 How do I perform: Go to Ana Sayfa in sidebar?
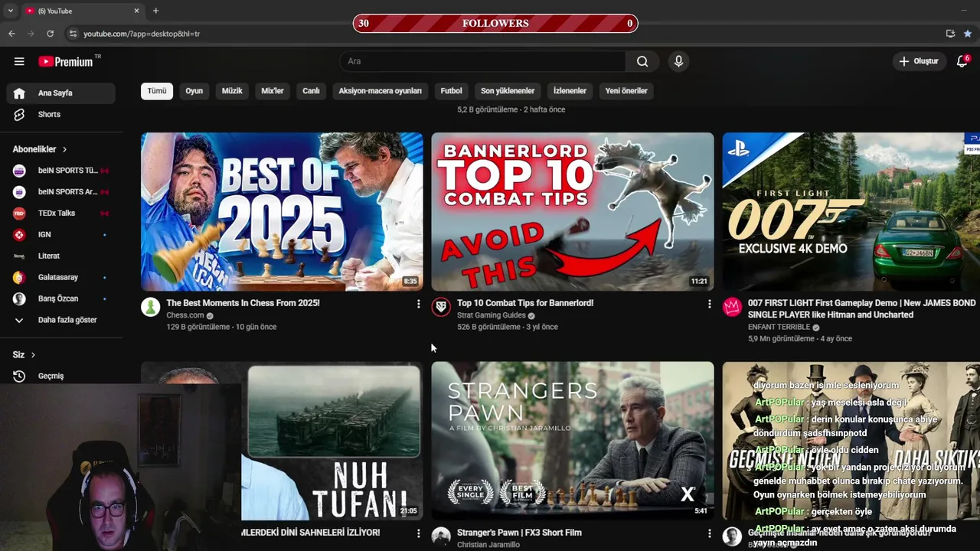[61, 93]
